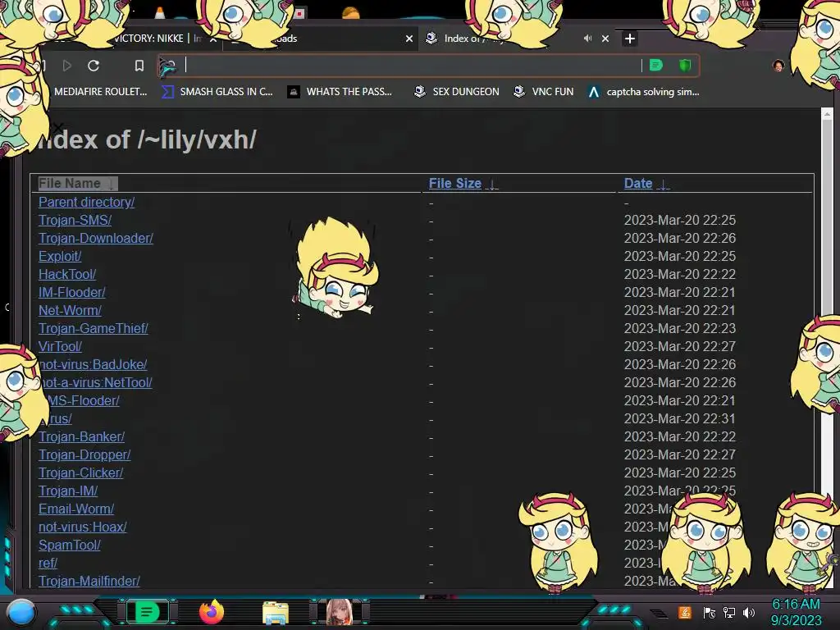Reload the page with the refresh icon
Image resolution: width=840 pixels, height=630 pixels.
[x=94, y=66]
